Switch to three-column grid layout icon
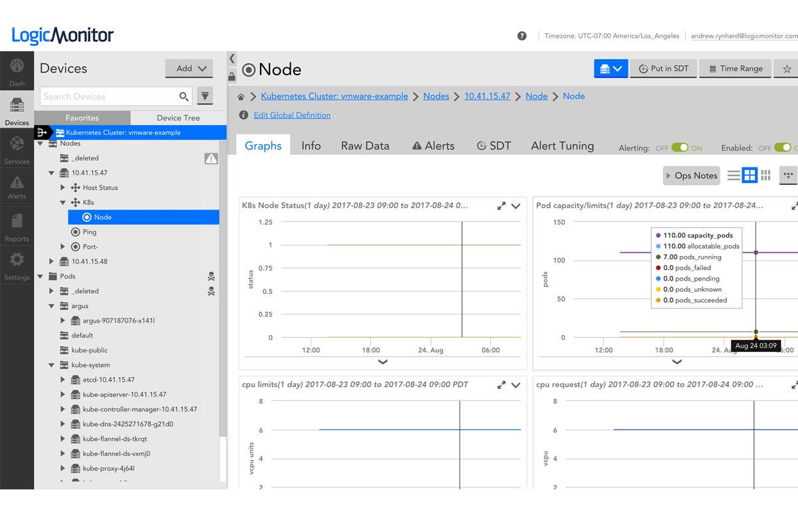The image size is (798, 532). click(x=766, y=176)
